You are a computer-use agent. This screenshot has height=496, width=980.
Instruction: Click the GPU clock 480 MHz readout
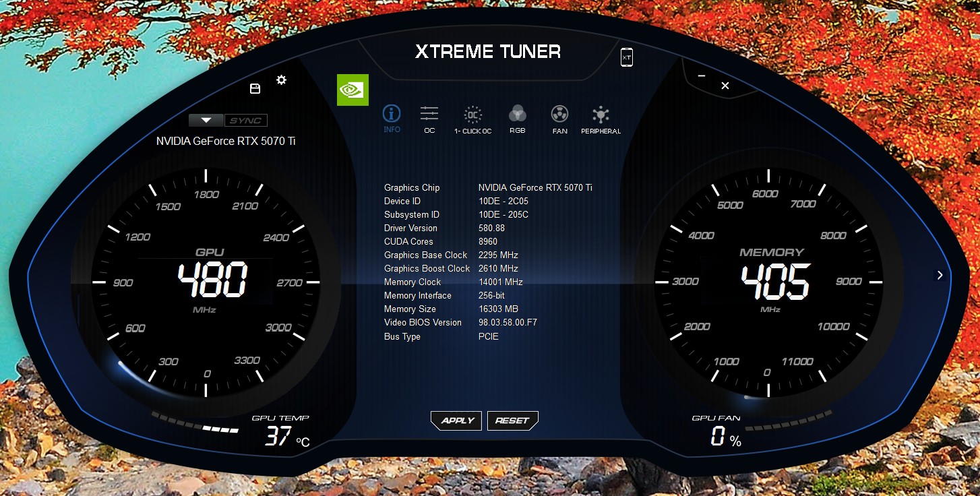pyautogui.click(x=212, y=280)
